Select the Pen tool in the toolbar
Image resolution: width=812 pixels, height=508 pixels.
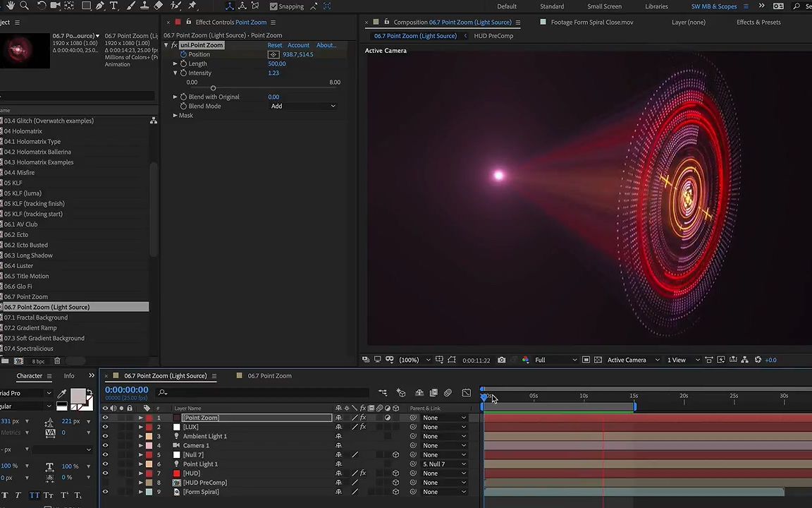(x=99, y=6)
